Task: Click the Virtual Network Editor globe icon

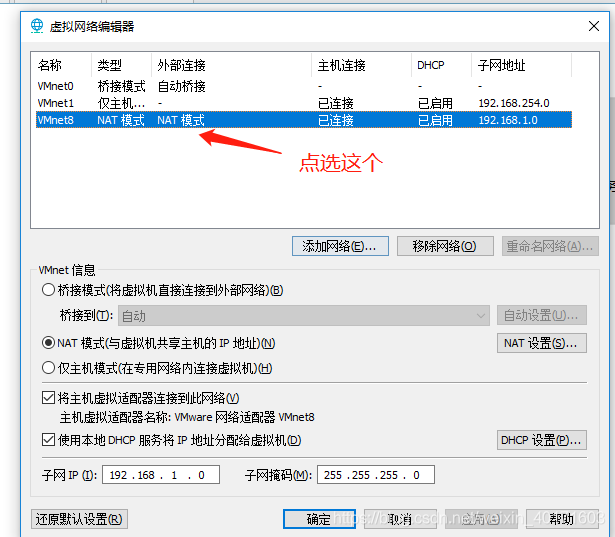Action: pos(37,26)
